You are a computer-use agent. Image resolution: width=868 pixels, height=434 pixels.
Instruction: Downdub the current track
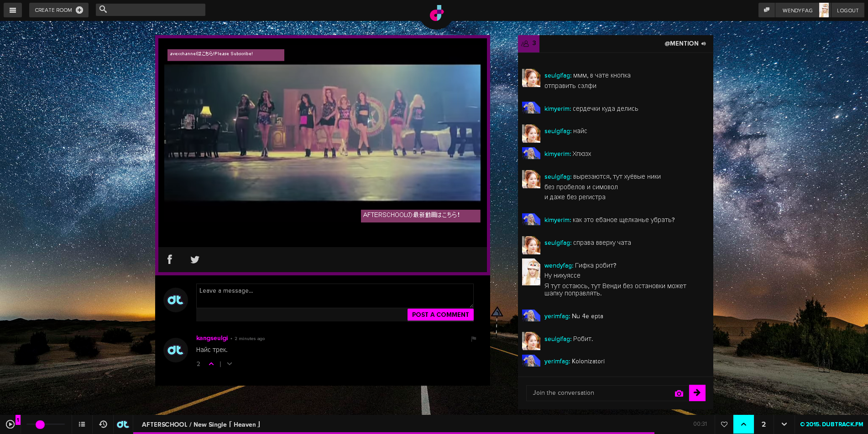(784, 424)
